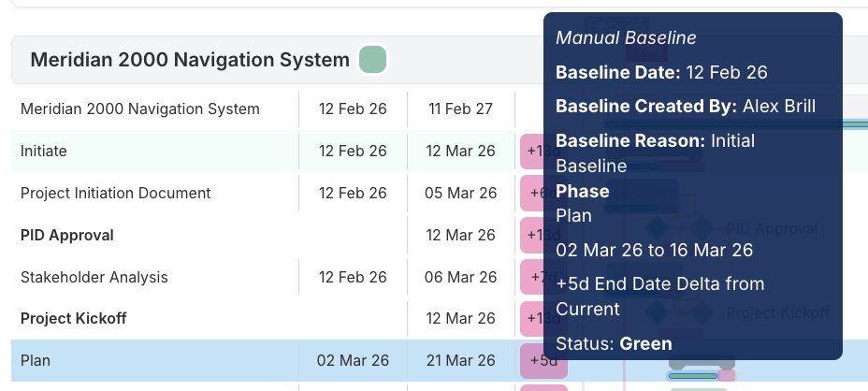The height and width of the screenshot is (391, 868).
Task: Click the Plan phase name
Action: (36, 360)
